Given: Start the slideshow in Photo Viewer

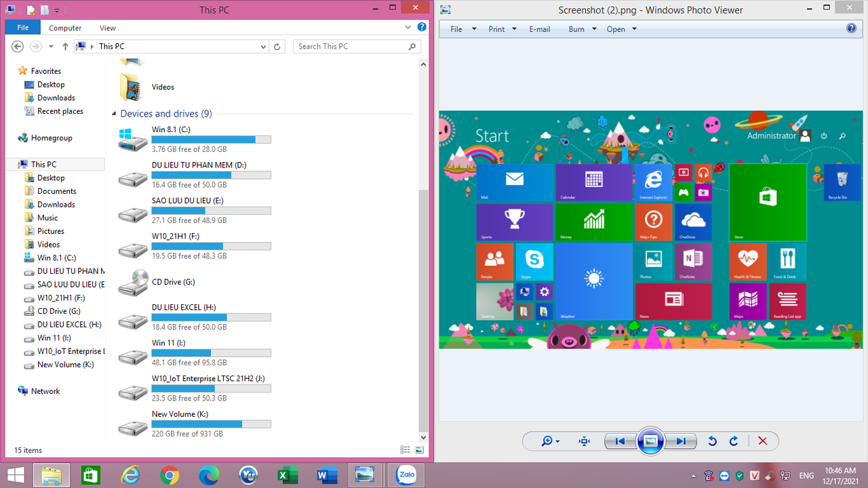Looking at the screenshot, I should point(650,441).
